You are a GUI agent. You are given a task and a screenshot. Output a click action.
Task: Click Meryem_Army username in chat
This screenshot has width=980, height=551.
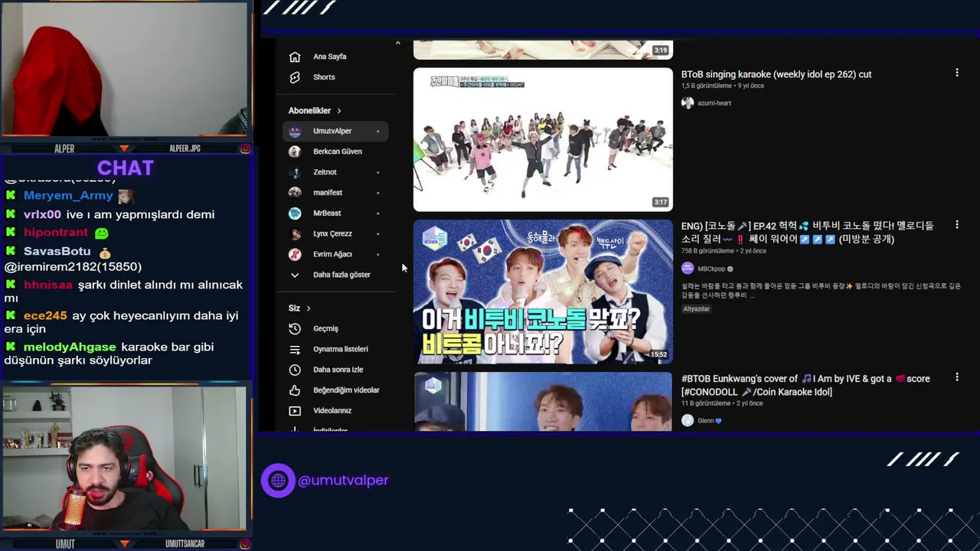pyautogui.click(x=68, y=196)
